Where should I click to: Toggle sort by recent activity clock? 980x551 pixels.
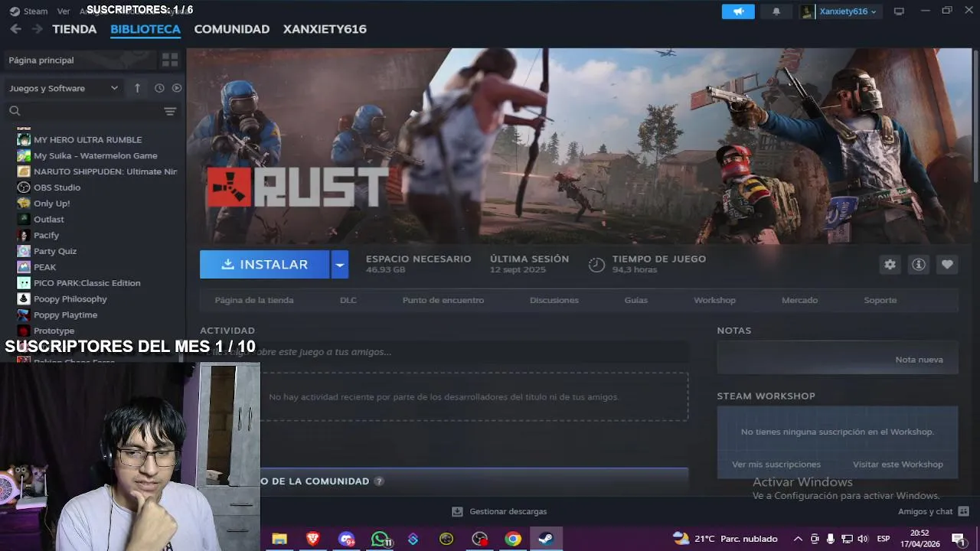click(159, 88)
